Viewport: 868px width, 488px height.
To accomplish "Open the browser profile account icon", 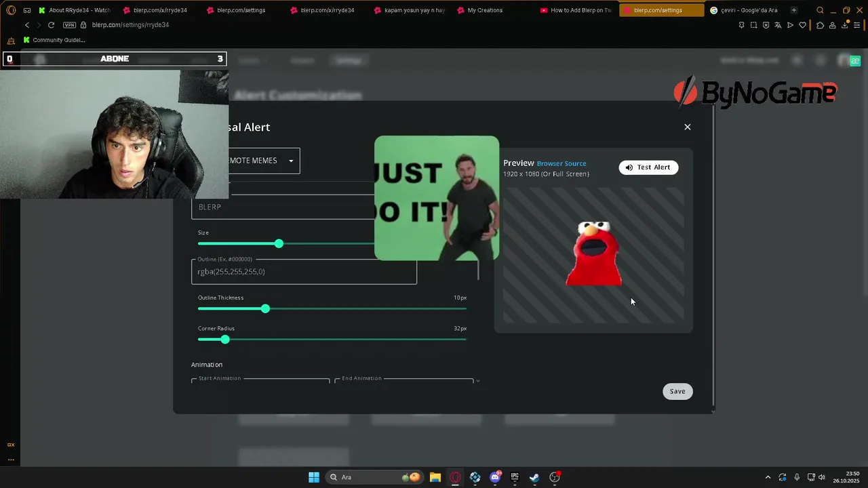I will click(832, 25).
